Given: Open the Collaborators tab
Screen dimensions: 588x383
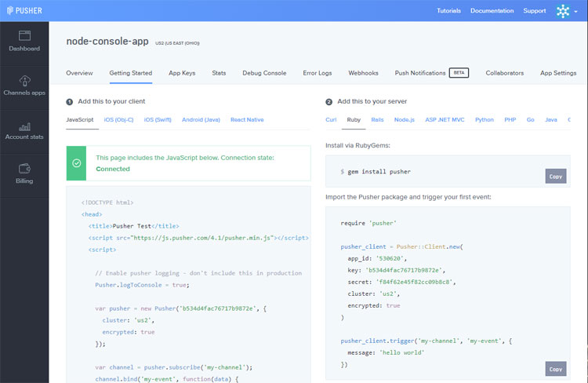Looking at the screenshot, I should click(x=504, y=73).
